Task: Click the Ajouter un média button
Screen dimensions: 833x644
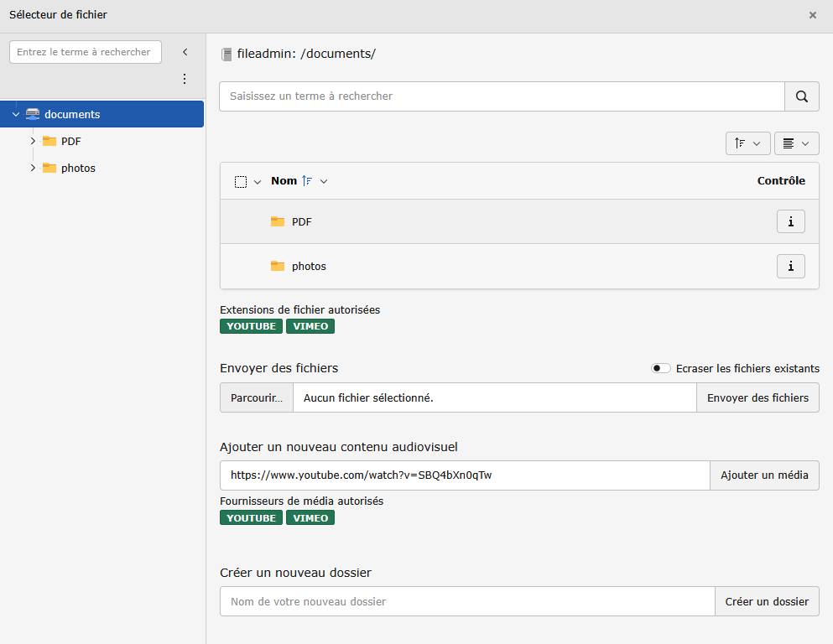Action: tap(764, 475)
